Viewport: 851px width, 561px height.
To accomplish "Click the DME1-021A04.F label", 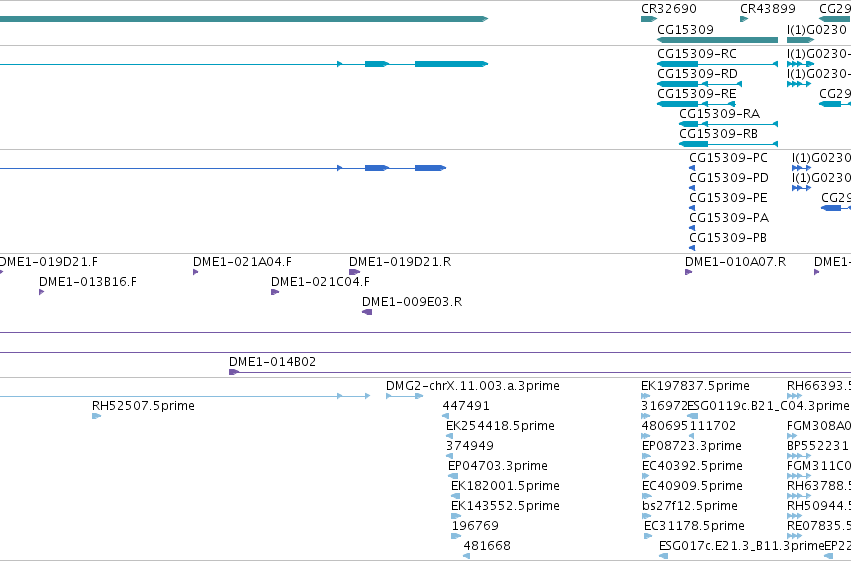I will click(242, 262).
